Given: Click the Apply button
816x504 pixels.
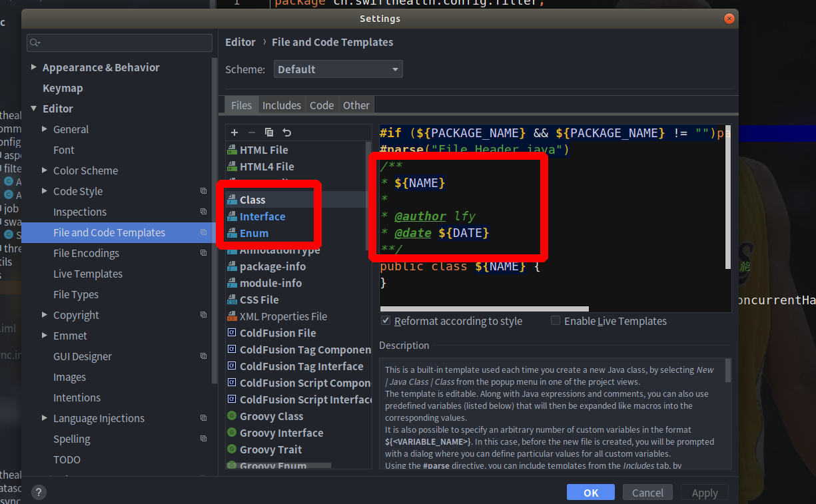Looking at the screenshot, I should click(x=704, y=492).
